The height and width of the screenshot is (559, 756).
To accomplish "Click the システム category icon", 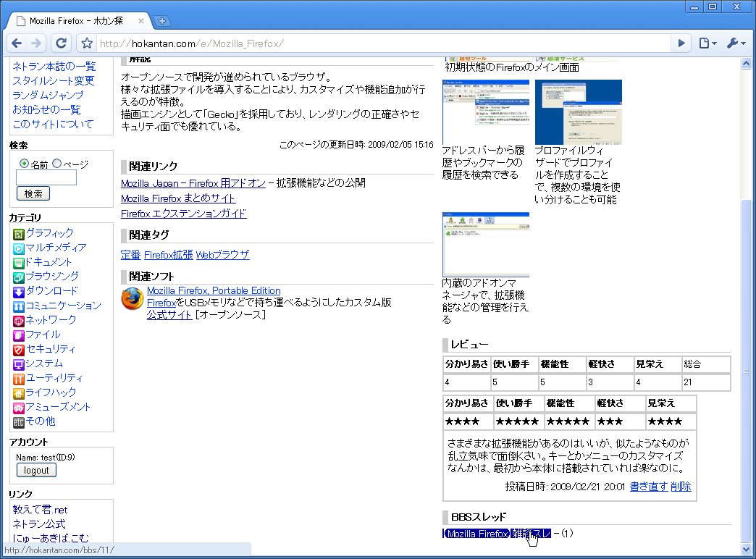I will (18, 365).
